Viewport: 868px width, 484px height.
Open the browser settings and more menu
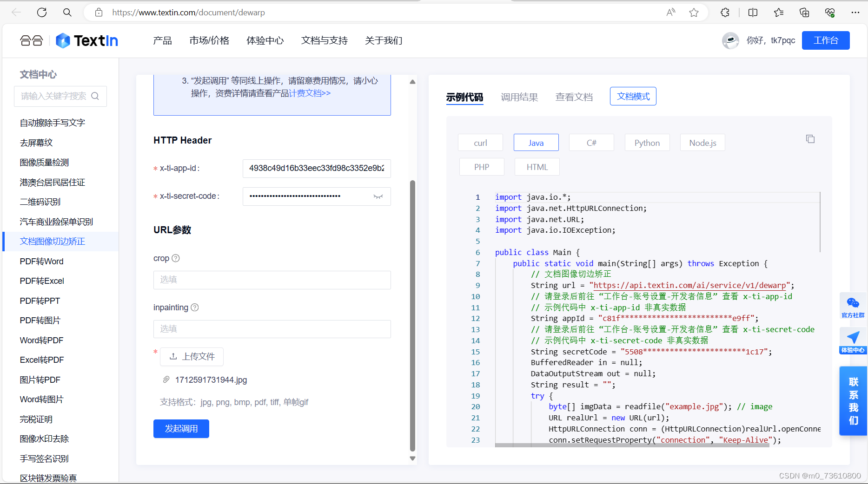(855, 13)
